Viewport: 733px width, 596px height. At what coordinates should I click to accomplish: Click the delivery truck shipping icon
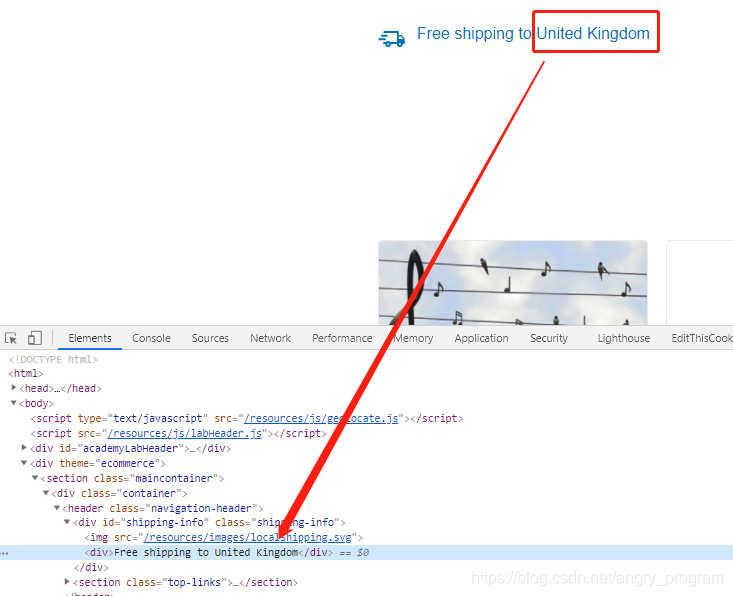392,39
